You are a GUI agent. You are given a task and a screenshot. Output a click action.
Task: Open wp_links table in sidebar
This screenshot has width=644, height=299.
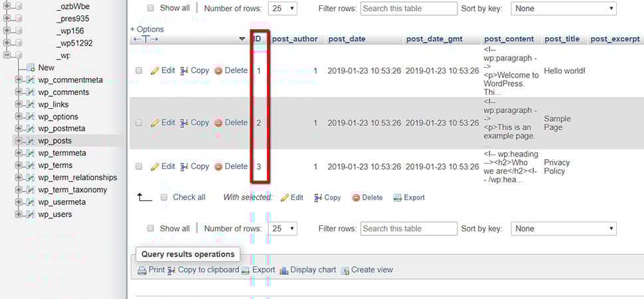pos(53,105)
